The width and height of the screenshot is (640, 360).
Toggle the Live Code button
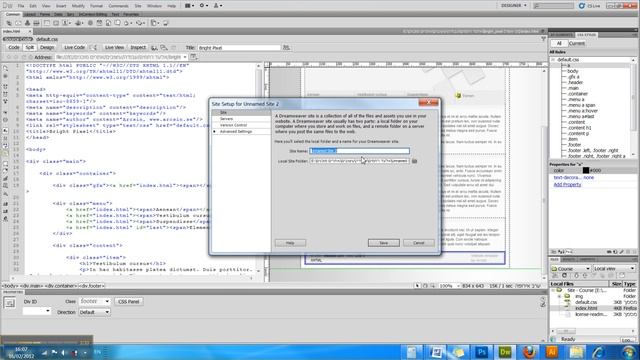coord(74,47)
